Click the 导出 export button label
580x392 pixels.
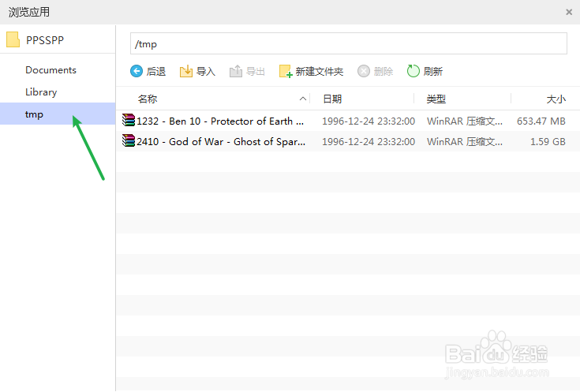[x=256, y=71]
